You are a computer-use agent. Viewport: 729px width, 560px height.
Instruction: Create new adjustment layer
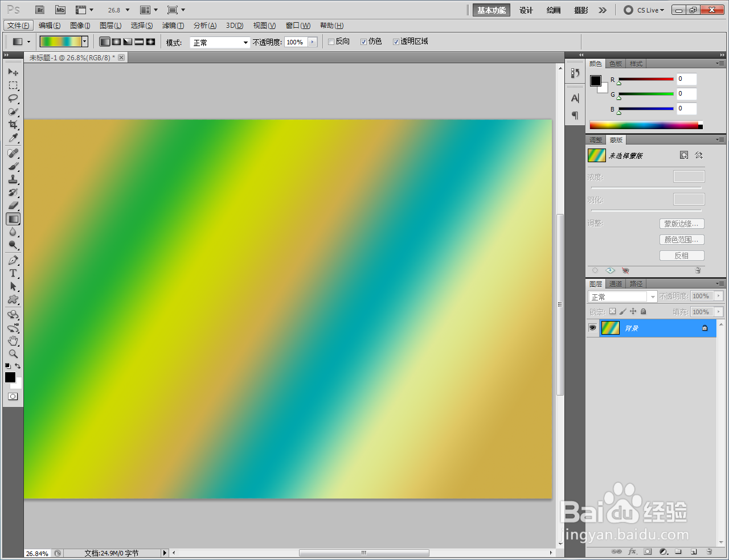(664, 551)
